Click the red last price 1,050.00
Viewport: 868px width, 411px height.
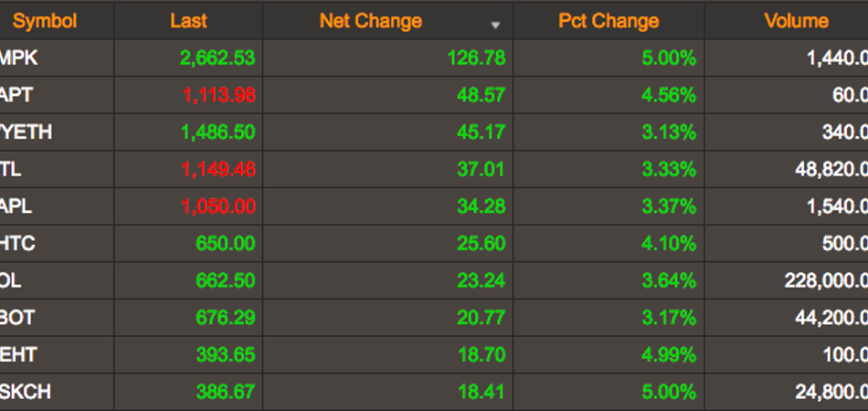217,206
